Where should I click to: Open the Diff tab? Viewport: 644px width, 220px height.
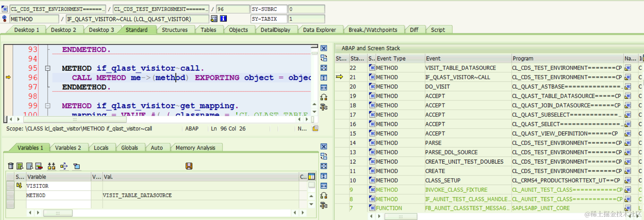(x=414, y=30)
